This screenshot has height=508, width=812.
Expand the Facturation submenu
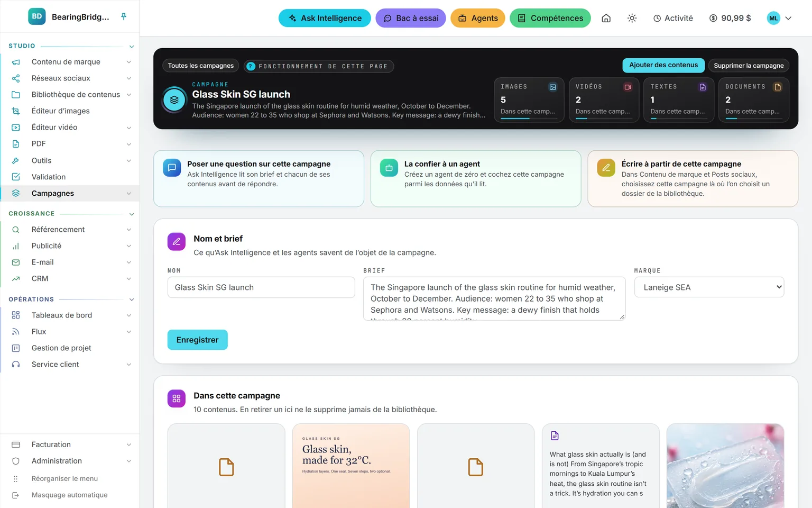128,445
